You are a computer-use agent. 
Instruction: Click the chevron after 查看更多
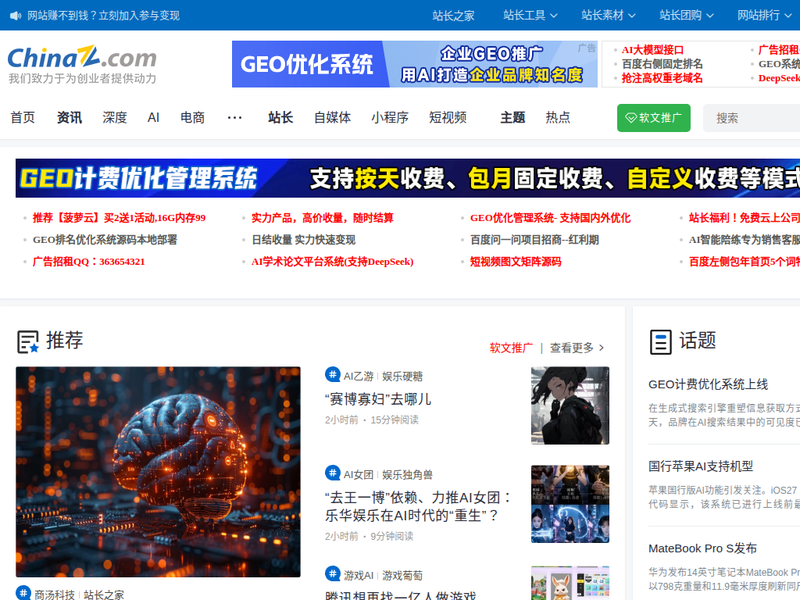602,348
